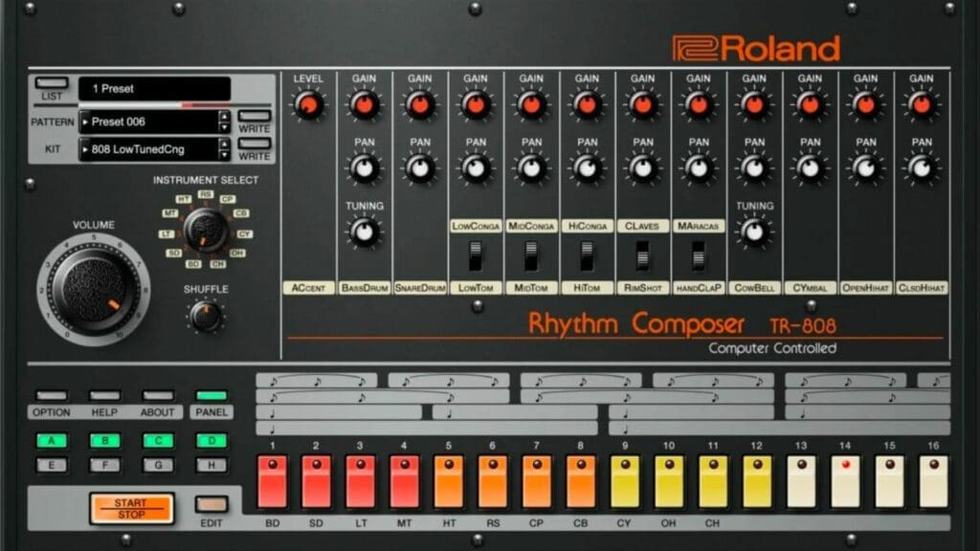Click the LowTom GAIN knob

(476, 105)
